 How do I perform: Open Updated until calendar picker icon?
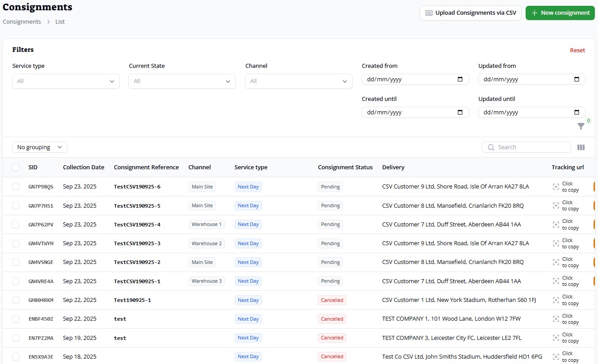pyautogui.click(x=577, y=113)
